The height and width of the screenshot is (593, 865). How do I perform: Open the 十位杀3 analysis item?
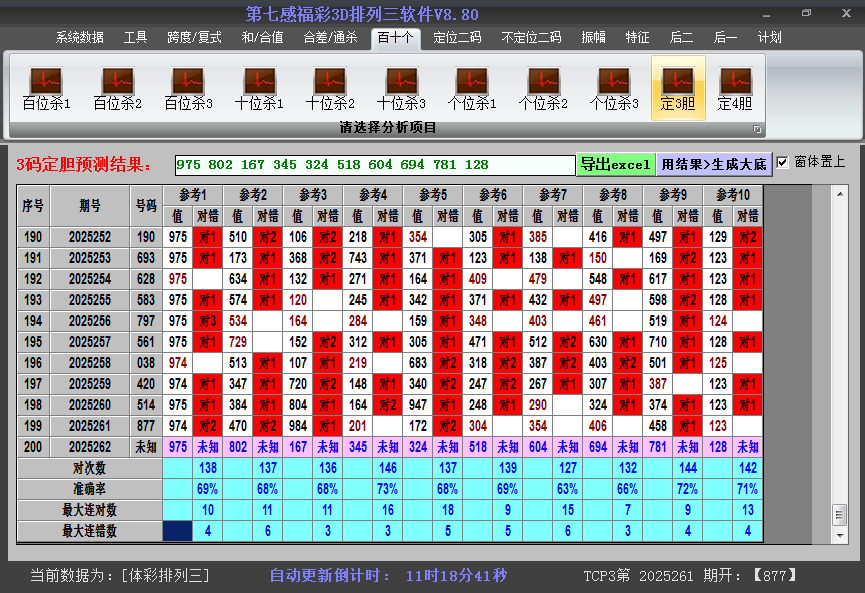tap(401, 88)
